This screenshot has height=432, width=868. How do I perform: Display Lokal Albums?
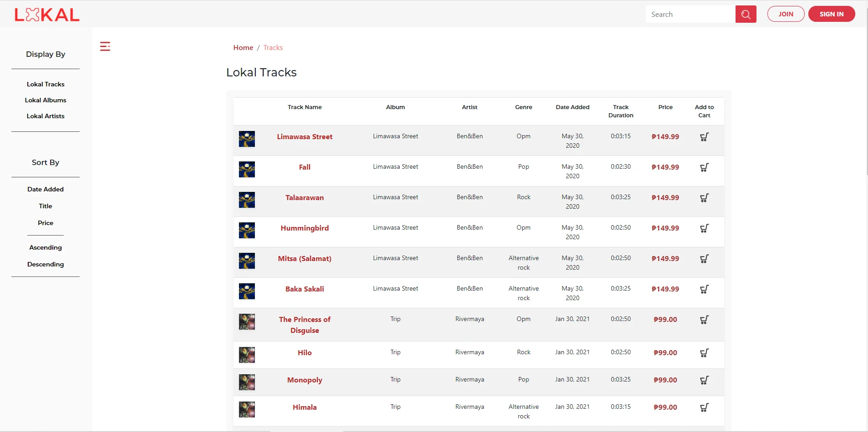[46, 100]
